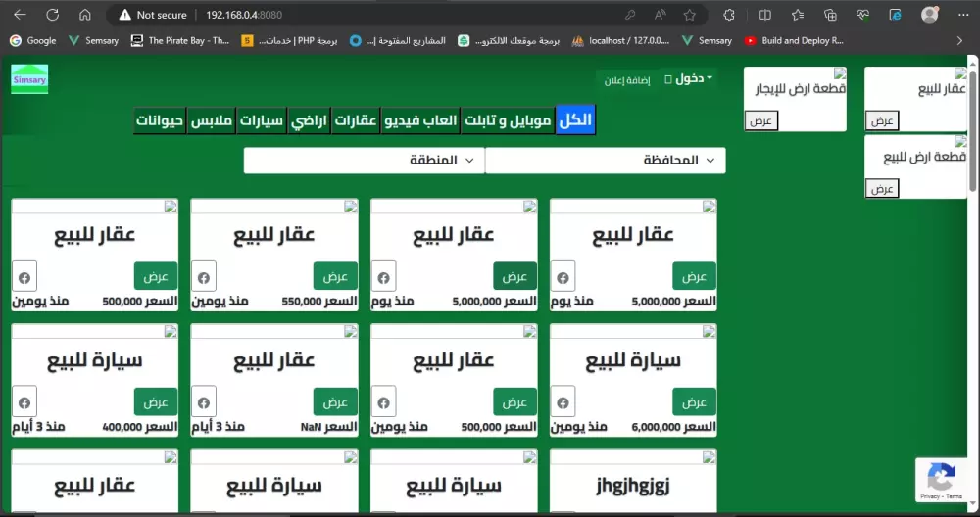Open Browser essentials heart icon

tap(863, 15)
